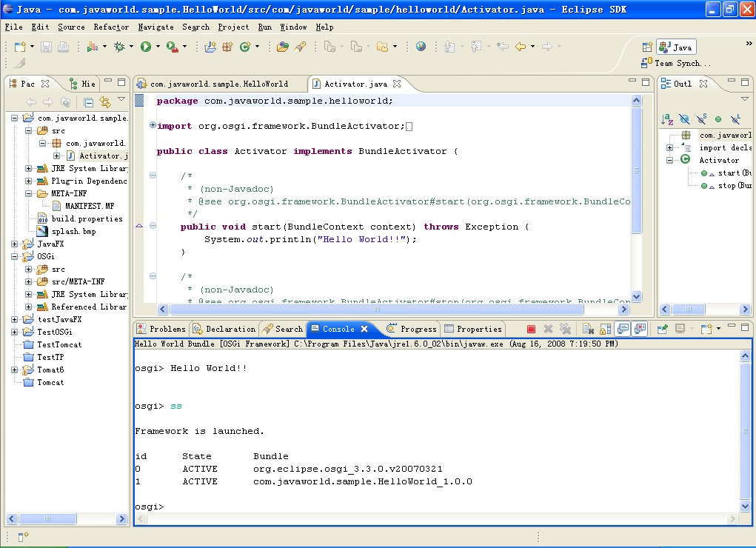The width and height of the screenshot is (756, 548).
Task: Open the File menu
Action: click(13, 27)
